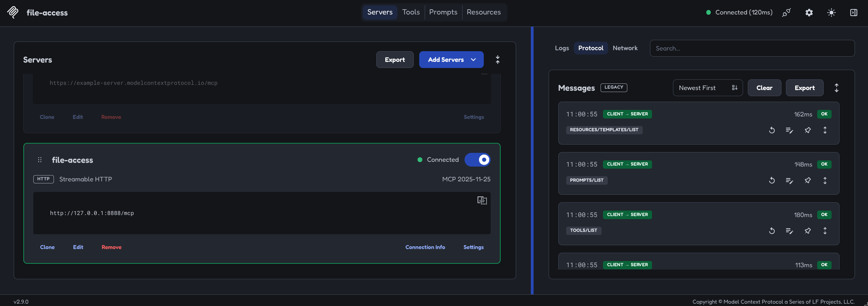Pin the resources/templates/list message
The image size is (868, 306).
click(x=808, y=130)
